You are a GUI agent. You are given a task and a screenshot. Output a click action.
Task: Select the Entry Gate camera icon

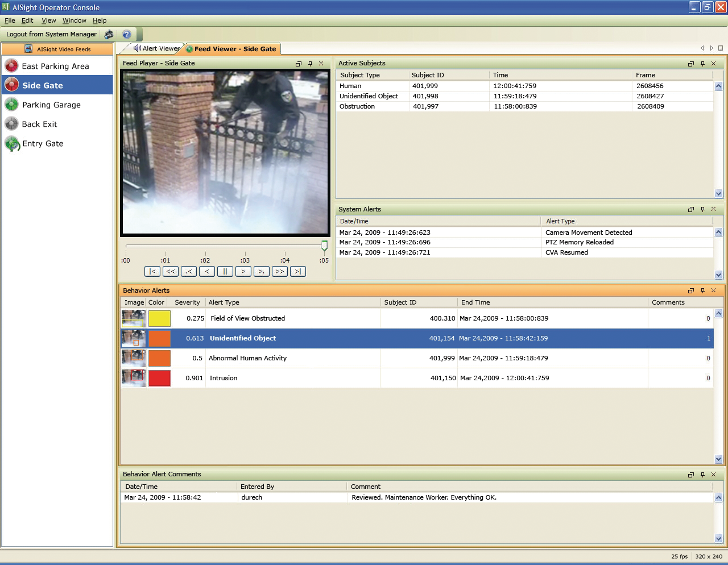point(11,143)
